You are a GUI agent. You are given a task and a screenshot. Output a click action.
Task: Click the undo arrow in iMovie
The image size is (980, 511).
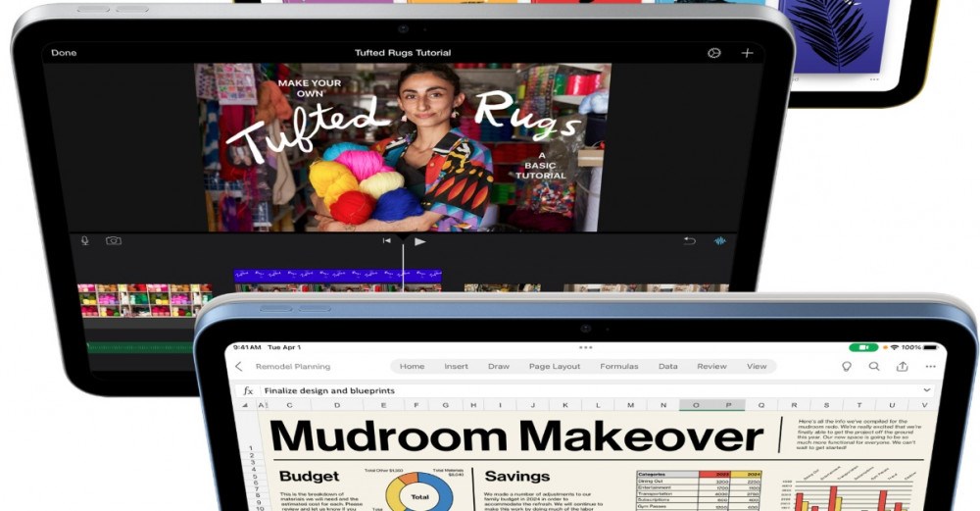point(690,241)
